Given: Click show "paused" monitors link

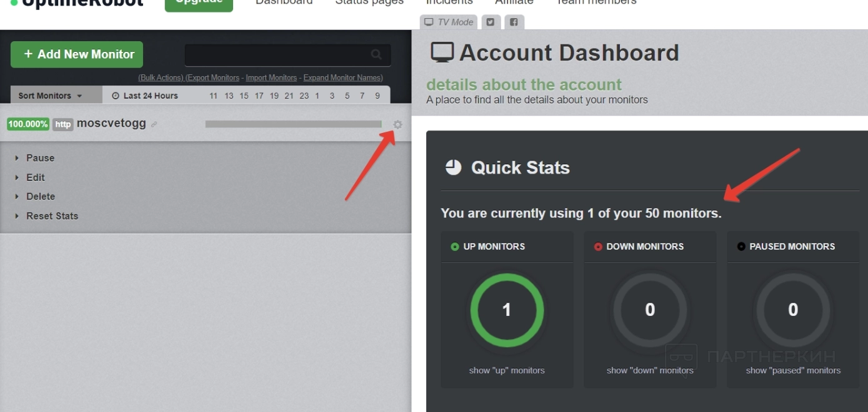Looking at the screenshot, I should (x=793, y=370).
